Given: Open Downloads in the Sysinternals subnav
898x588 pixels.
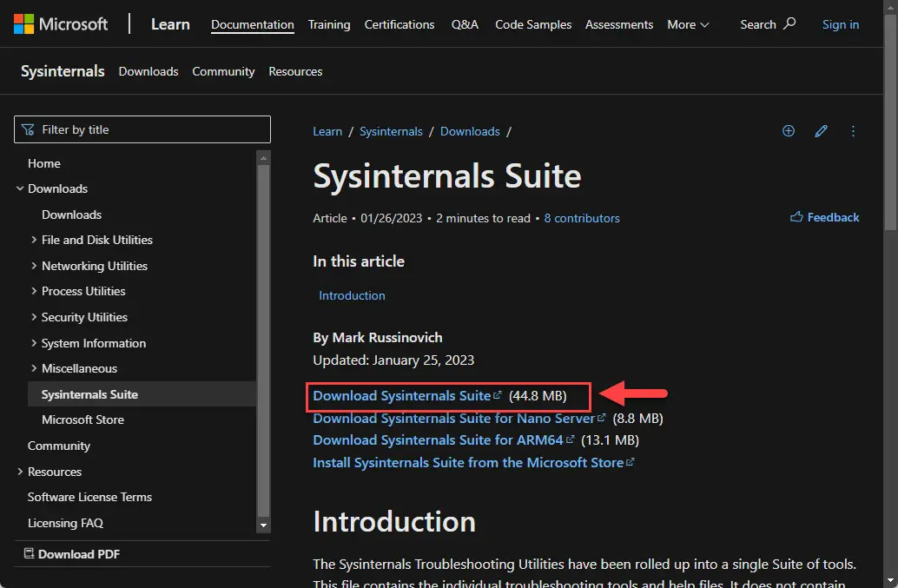Looking at the screenshot, I should click(x=149, y=71).
